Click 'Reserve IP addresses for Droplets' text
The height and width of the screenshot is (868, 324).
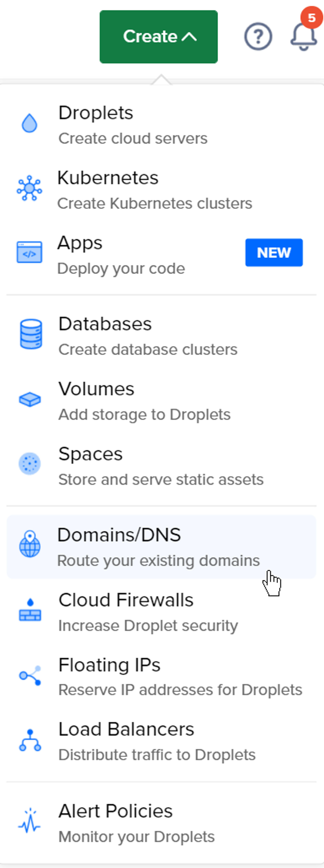click(x=180, y=690)
